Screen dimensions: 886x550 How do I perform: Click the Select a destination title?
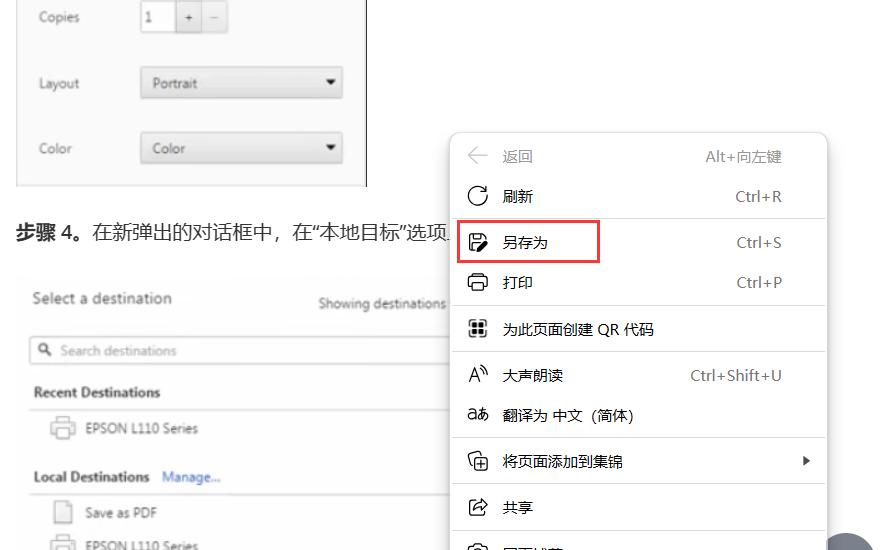click(x=102, y=298)
